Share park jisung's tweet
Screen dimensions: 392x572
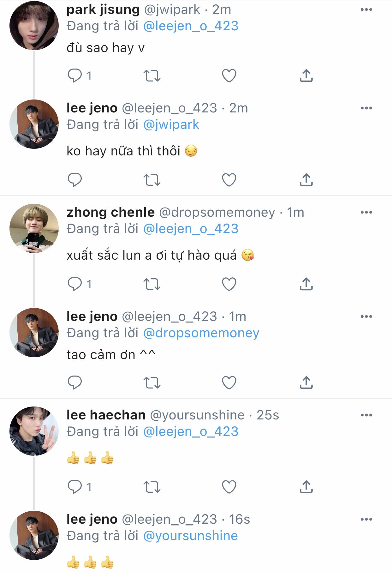[306, 76]
